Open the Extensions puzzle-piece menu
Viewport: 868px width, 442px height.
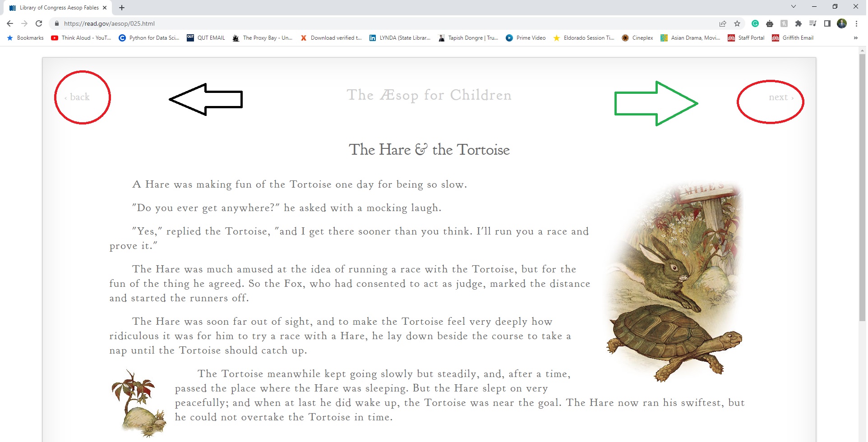[x=798, y=23]
